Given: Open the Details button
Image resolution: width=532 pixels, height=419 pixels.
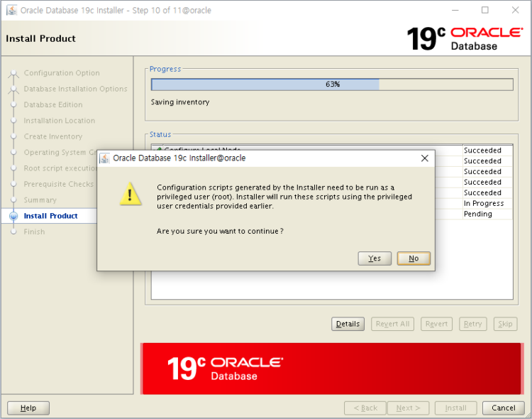Looking at the screenshot, I should coord(348,324).
